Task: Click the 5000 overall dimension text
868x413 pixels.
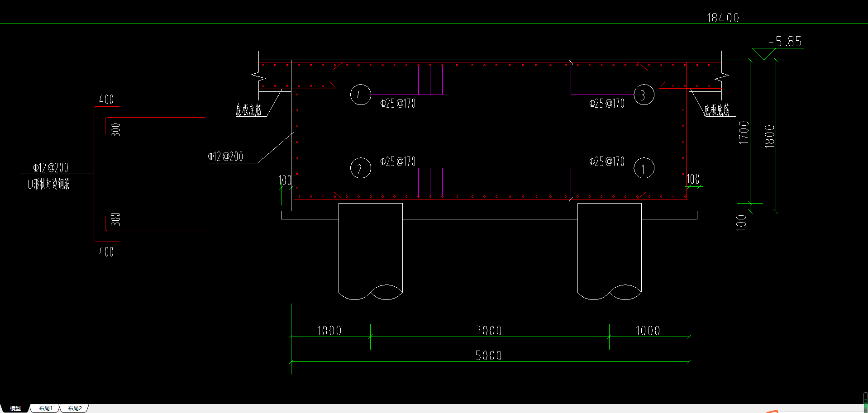Action: tap(489, 356)
